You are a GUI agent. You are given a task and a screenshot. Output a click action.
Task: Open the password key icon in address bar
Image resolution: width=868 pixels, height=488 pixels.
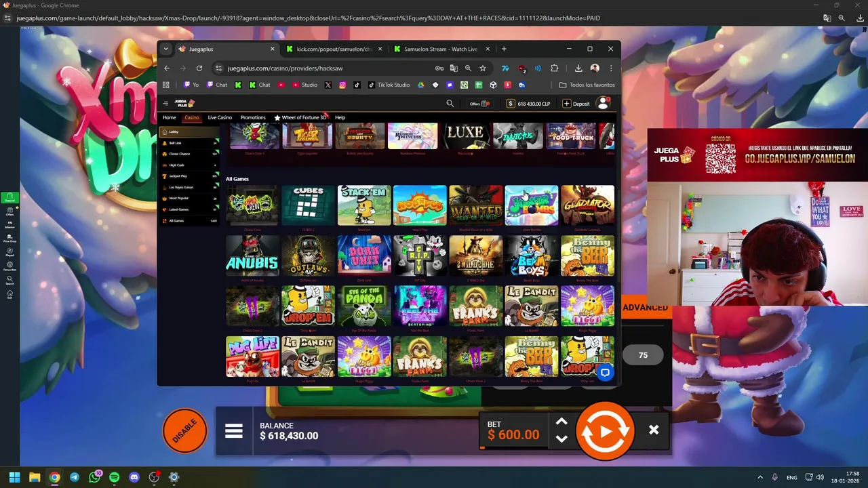click(x=439, y=68)
